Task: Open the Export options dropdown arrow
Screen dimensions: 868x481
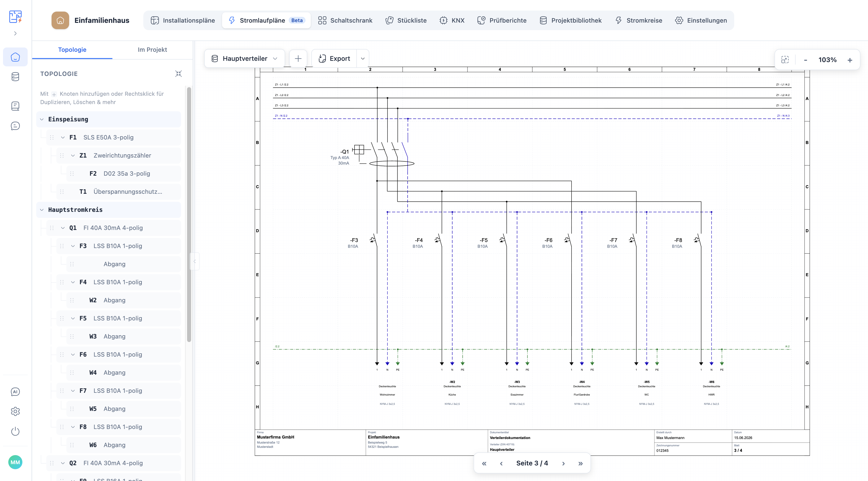Action: pos(363,59)
